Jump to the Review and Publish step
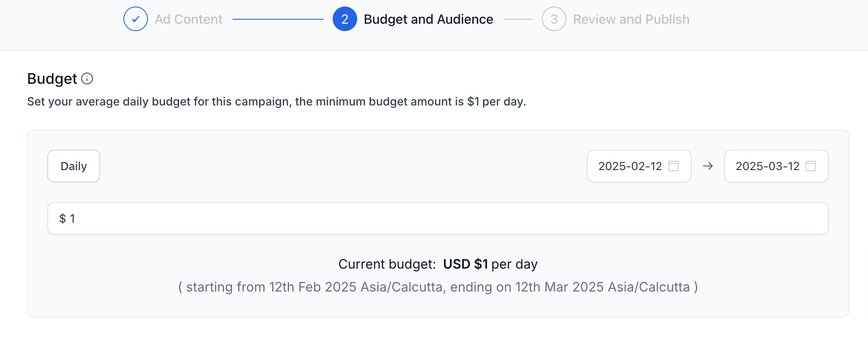 click(631, 19)
